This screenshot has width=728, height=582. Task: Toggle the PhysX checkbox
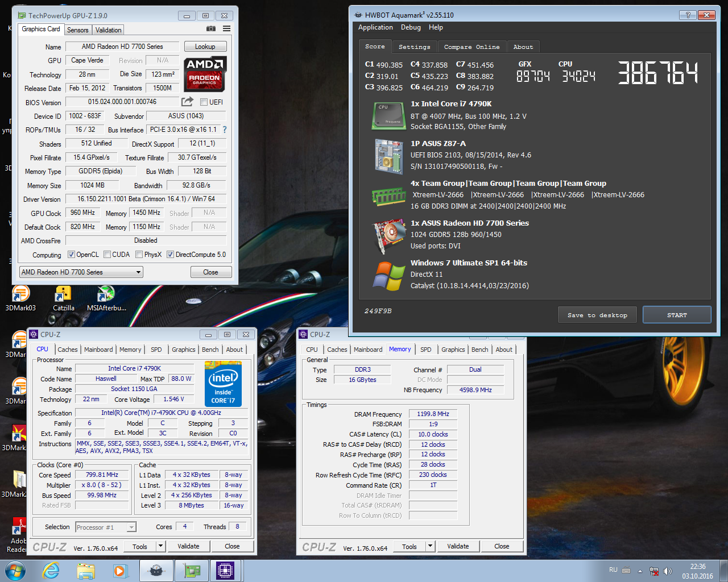[139, 255]
